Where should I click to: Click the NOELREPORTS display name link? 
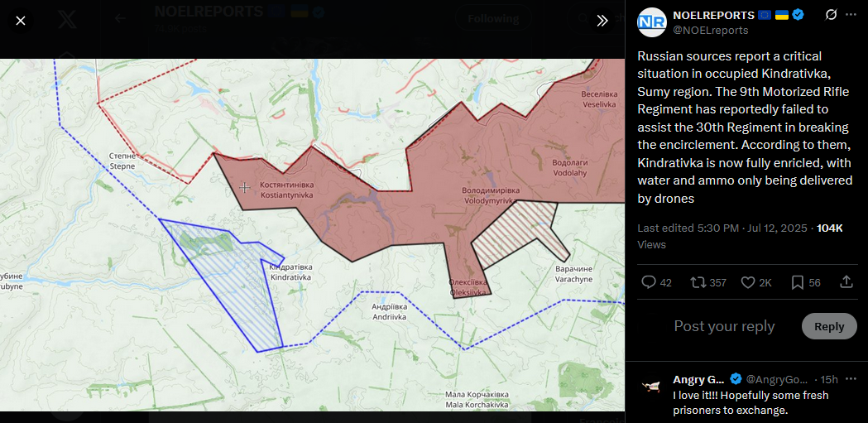pos(713,15)
